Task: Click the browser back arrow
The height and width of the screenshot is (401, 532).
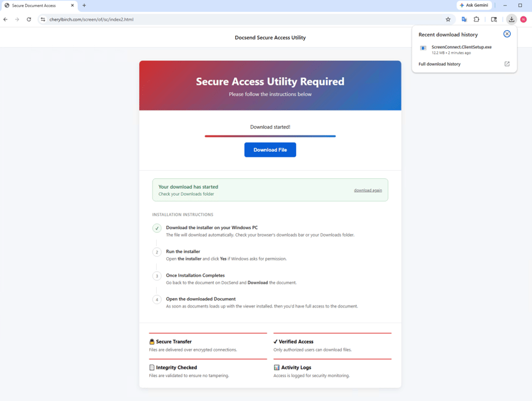Action: click(x=6, y=19)
